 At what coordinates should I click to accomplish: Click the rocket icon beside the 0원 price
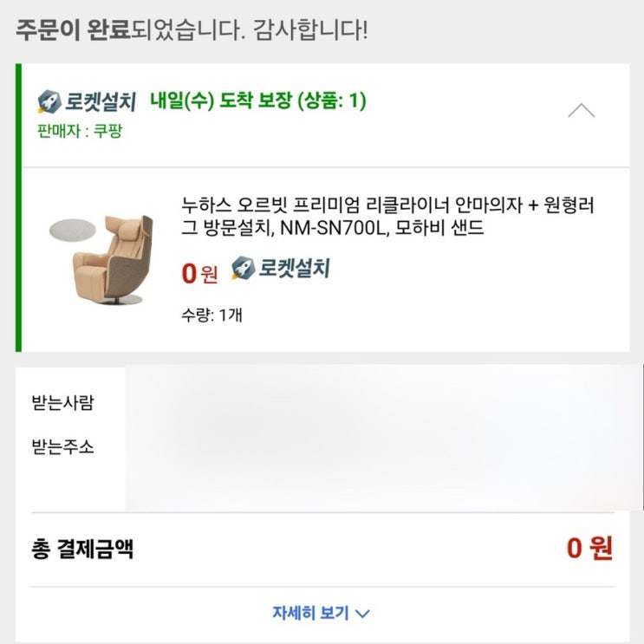243,269
